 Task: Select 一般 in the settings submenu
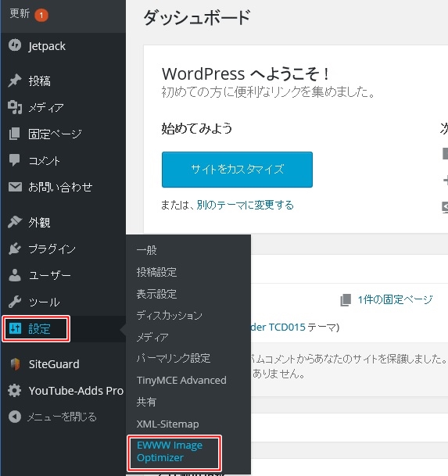(x=147, y=250)
